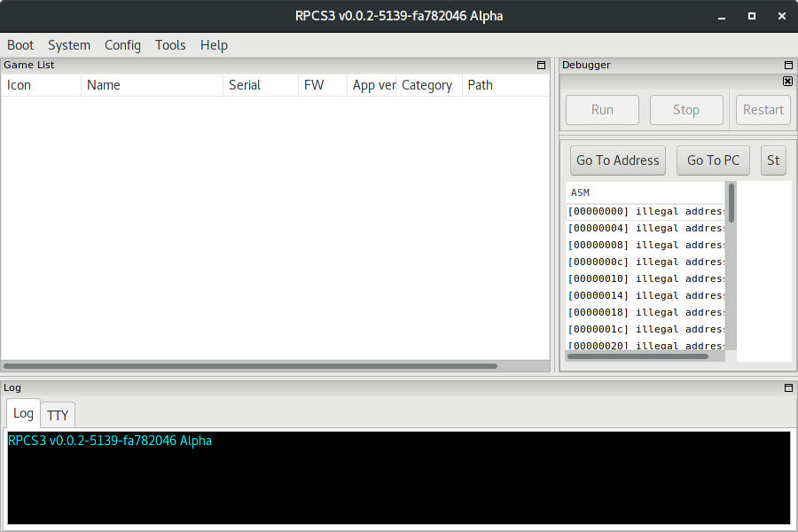Minimize the RPCS3 window
The height and width of the screenshot is (532, 798).
coord(722,16)
